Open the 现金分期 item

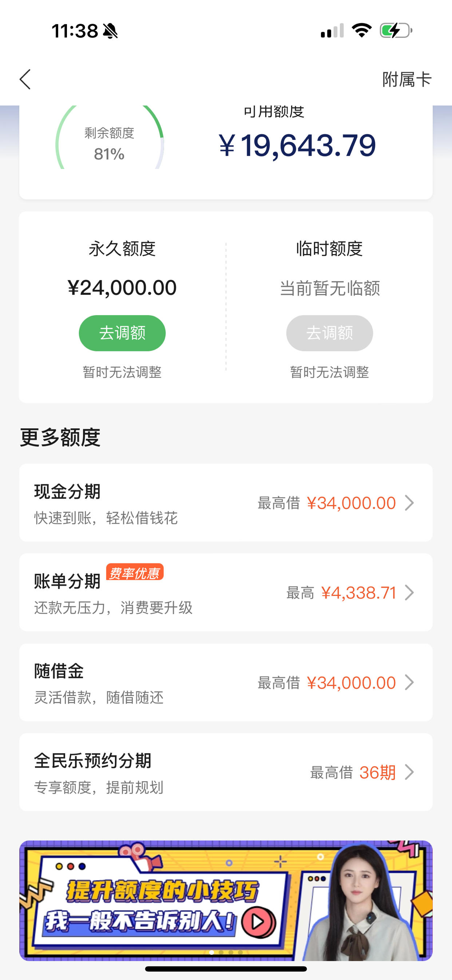[226, 502]
